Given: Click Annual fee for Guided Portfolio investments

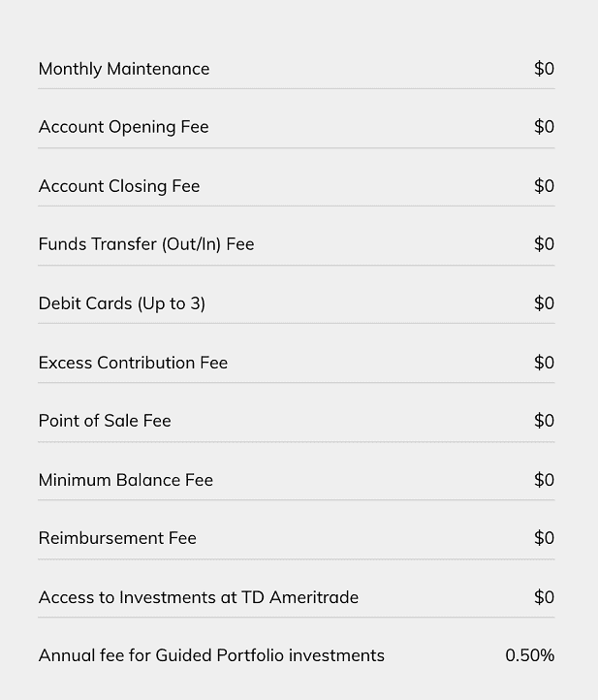Looking at the screenshot, I should (211, 655).
